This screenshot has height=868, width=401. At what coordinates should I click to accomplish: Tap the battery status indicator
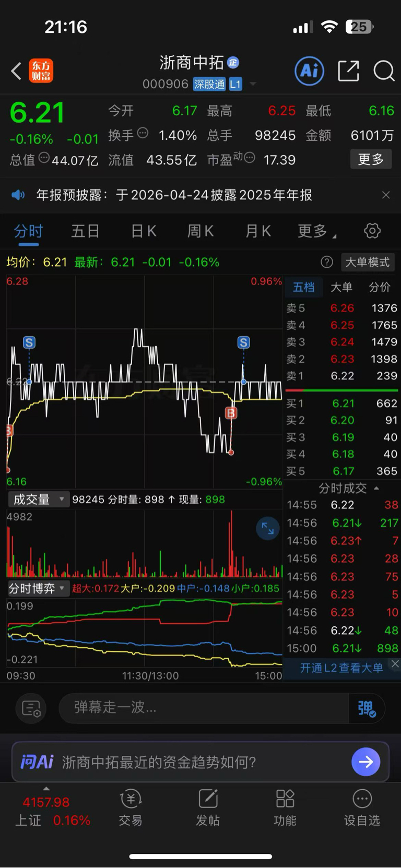point(359,27)
